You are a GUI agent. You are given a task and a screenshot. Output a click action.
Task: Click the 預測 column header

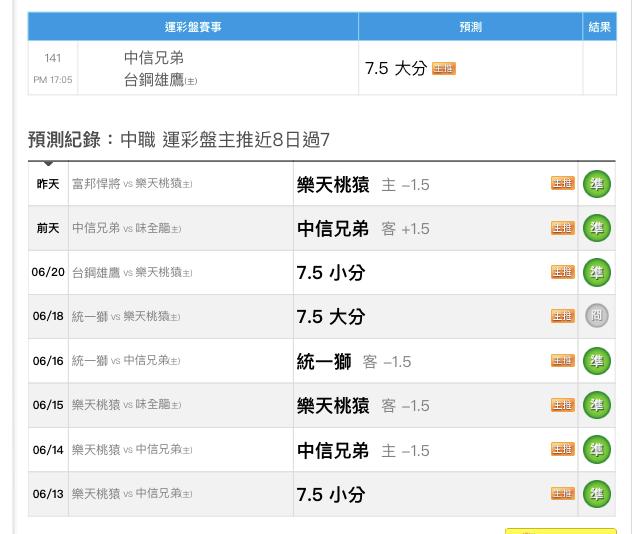[470, 27]
